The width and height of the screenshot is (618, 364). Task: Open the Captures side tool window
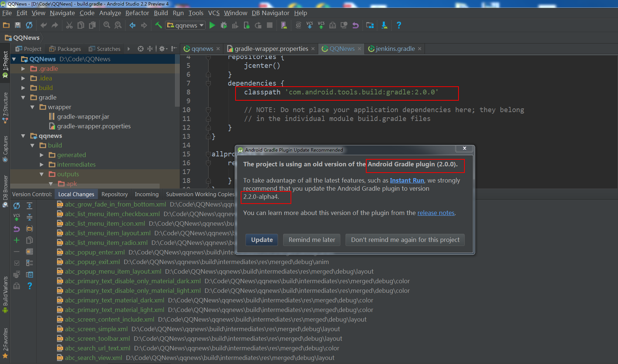[5, 149]
